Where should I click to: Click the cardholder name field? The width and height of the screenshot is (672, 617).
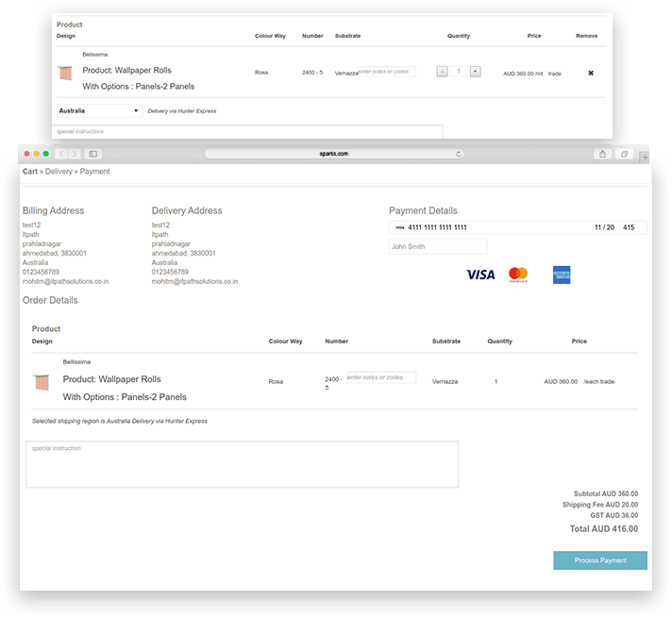pyautogui.click(x=438, y=247)
